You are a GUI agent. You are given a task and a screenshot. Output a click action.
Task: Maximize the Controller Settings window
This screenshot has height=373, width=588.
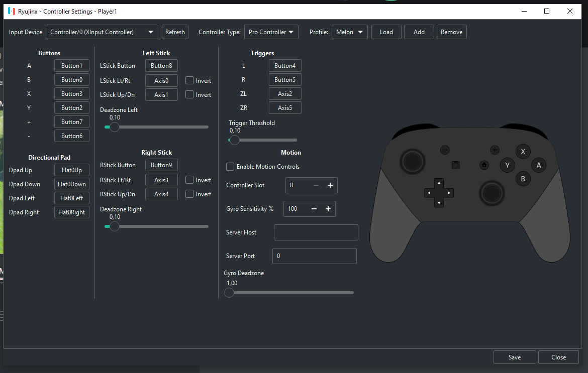coord(547,11)
